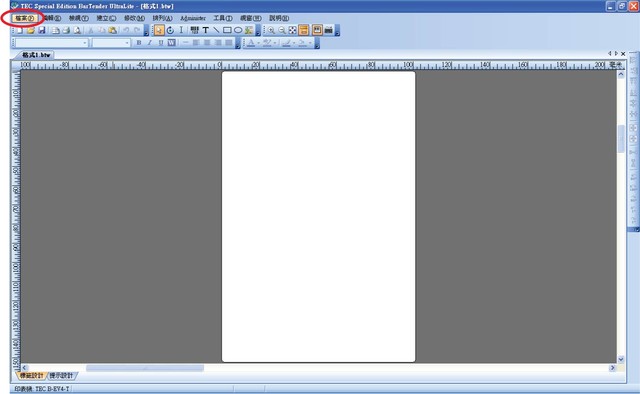Select the line drawing tool
The height and width of the screenshot is (394, 640).
tap(216, 30)
